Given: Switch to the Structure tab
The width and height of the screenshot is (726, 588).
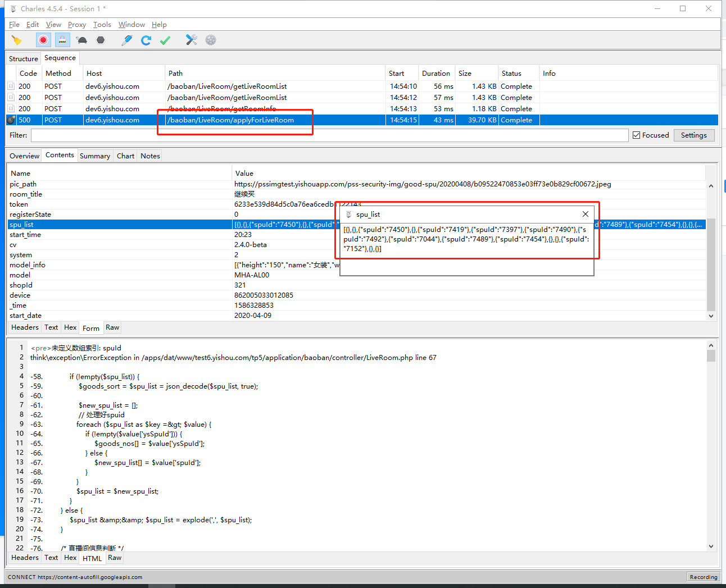Looking at the screenshot, I should 24,58.
